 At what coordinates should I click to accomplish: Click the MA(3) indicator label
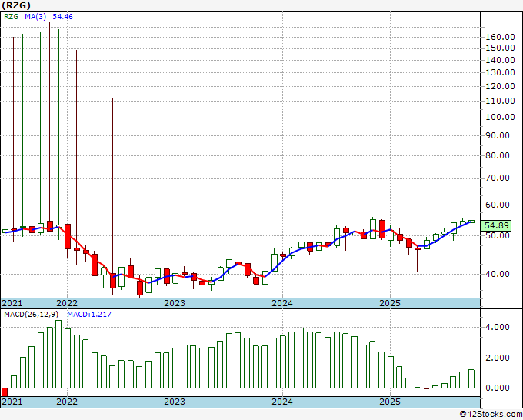35,17
